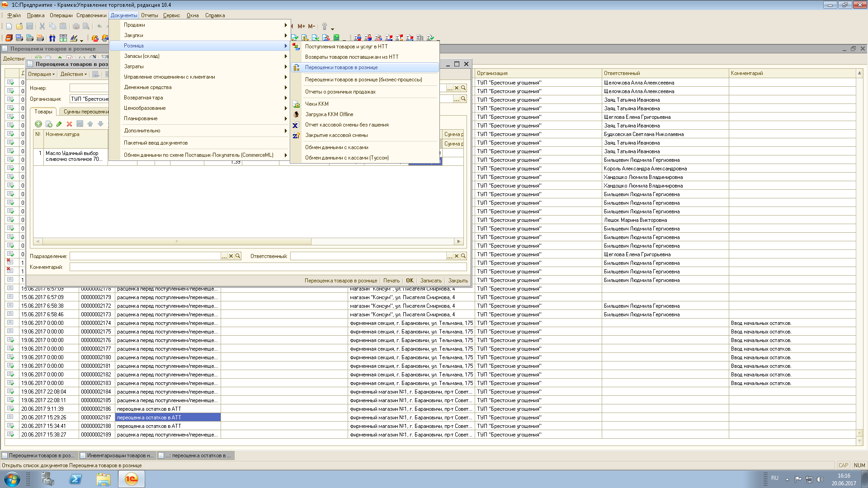Viewport: 868px width, 488px height.
Task: Click the new document toolbar icon
Action: (9, 26)
